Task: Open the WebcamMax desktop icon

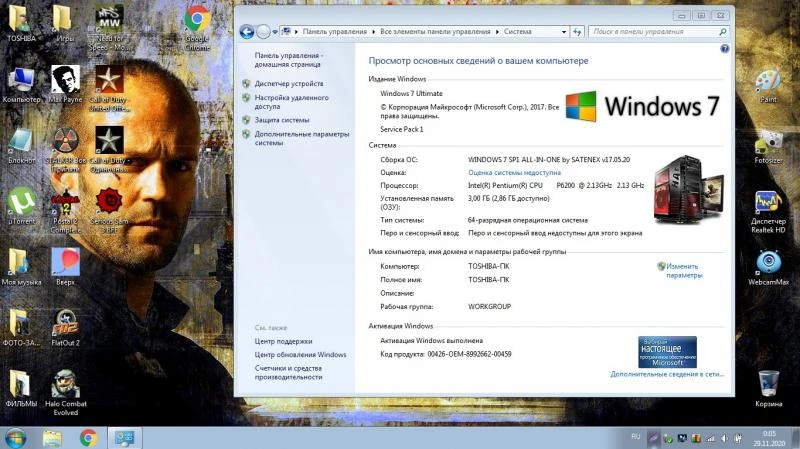Action: 768,267
